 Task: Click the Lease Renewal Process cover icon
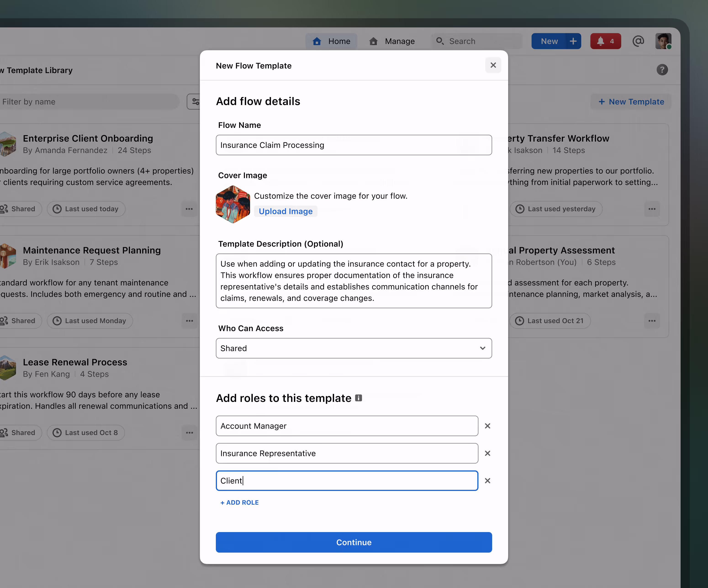(8, 368)
